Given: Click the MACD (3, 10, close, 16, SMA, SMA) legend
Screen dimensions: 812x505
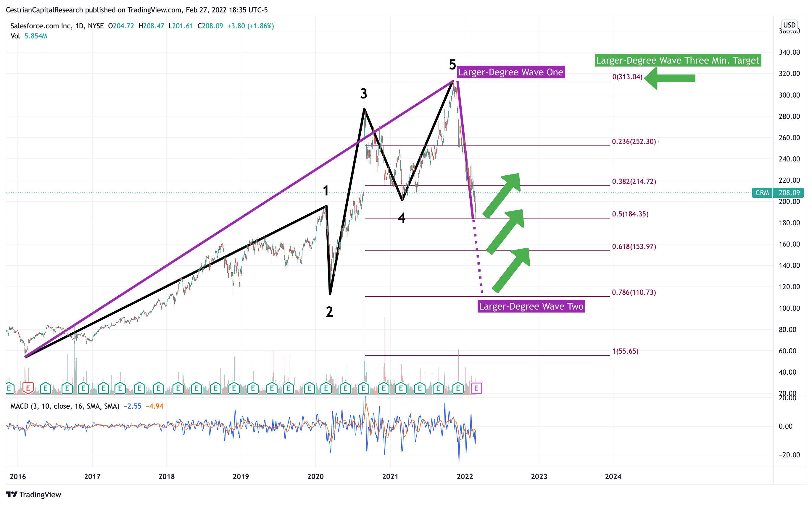Looking at the screenshot, I should pos(65,406).
